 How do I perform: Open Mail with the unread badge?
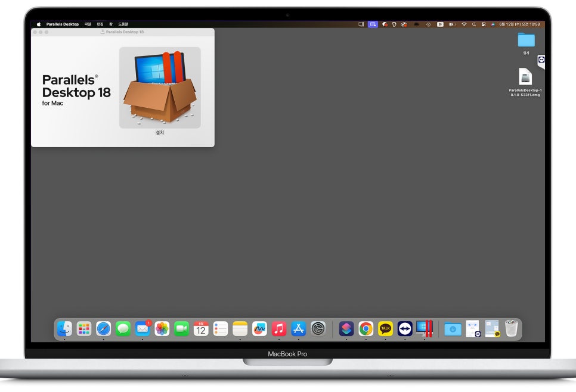(x=143, y=328)
